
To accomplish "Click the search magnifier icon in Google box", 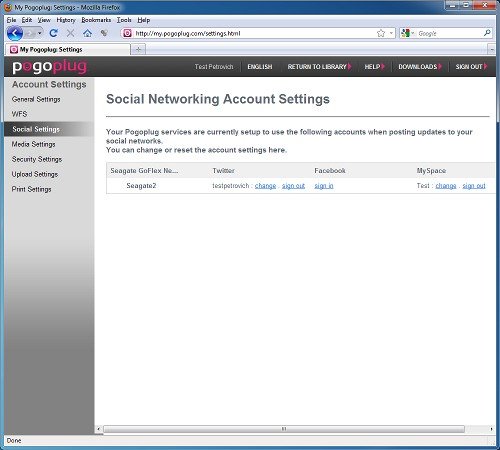I will pos(487,33).
